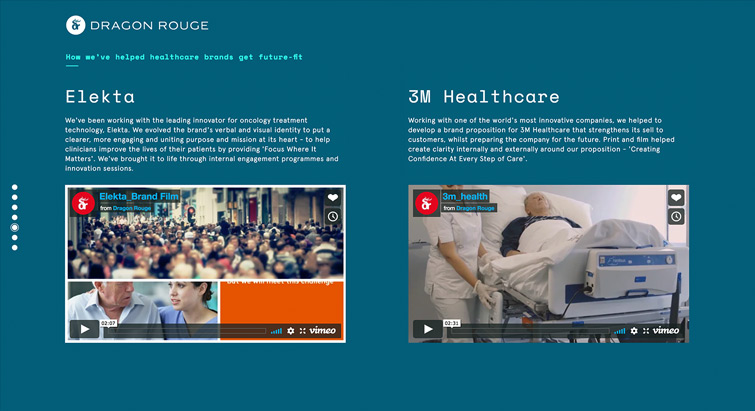Add Elekta video to Watch Later

[x=333, y=216]
